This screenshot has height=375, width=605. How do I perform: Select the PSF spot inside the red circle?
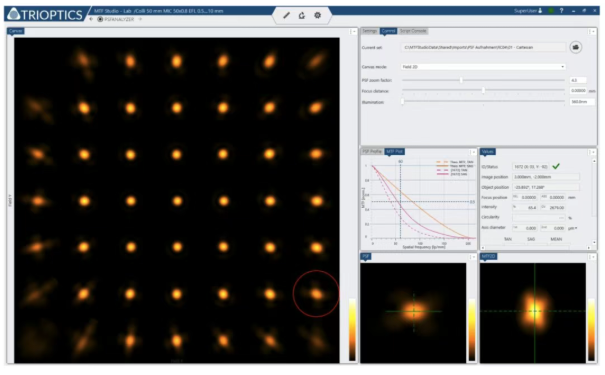click(x=316, y=294)
